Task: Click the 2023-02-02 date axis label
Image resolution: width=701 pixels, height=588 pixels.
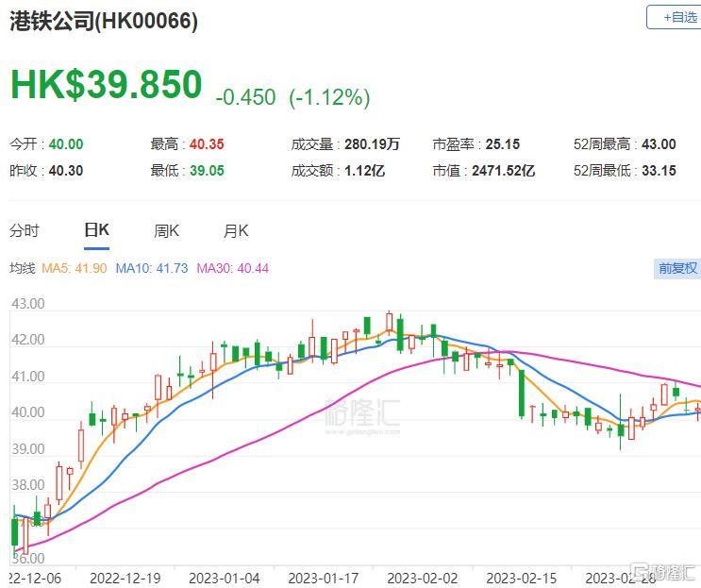Action: 423,579
